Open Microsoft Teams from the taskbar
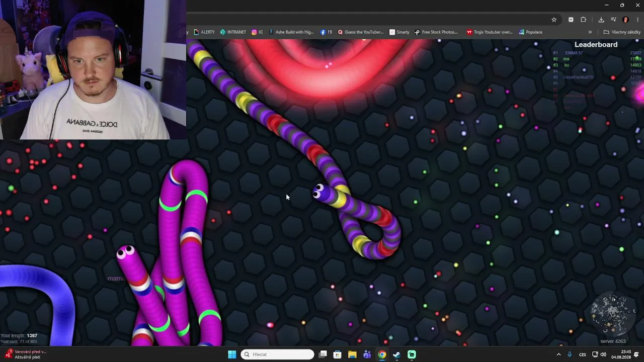 tap(367, 354)
